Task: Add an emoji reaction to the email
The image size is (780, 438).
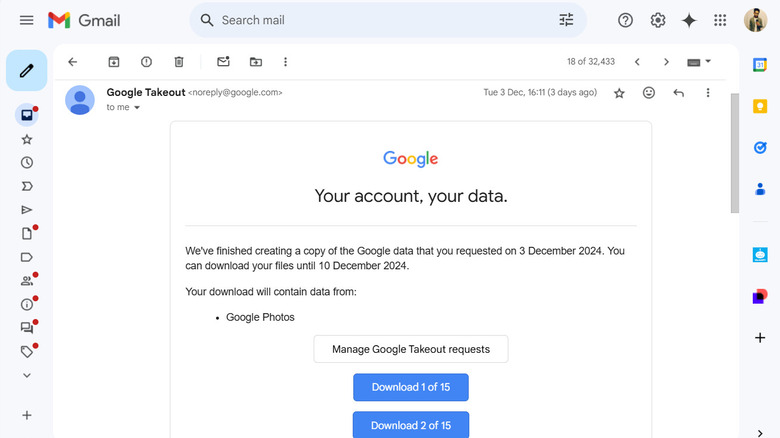Action: tap(649, 93)
